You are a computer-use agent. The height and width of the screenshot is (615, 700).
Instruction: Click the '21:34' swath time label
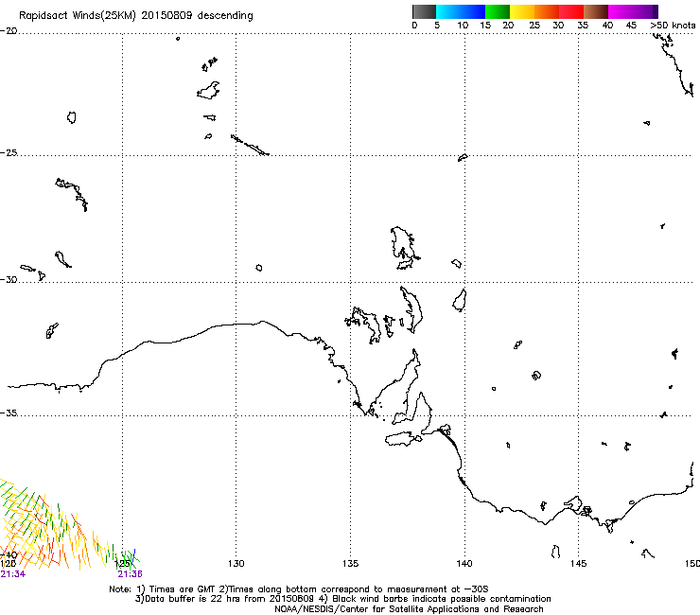13,574
